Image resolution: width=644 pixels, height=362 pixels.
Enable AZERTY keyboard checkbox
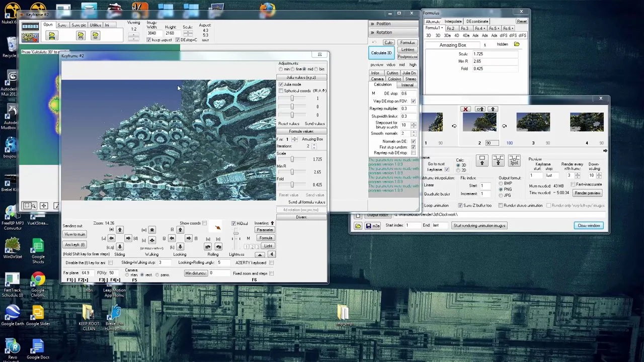(271, 262)
